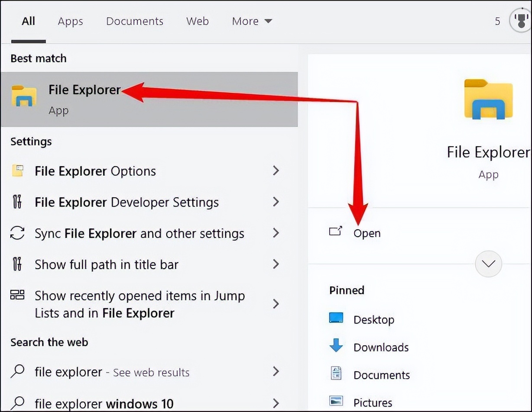Image resolution: width=532 pixels, height=412 pixels.
Task: Click the file explorer windows 10 suggestion
Action: tap(103, 402)
